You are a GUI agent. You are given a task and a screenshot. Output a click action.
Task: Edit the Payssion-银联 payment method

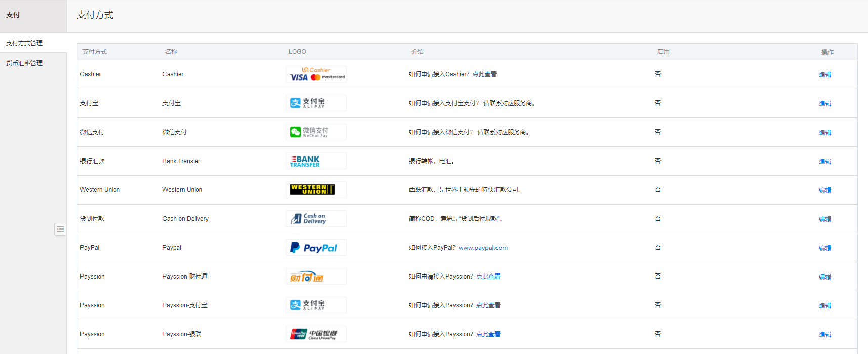pyautogui.click(x=825, y=335)
